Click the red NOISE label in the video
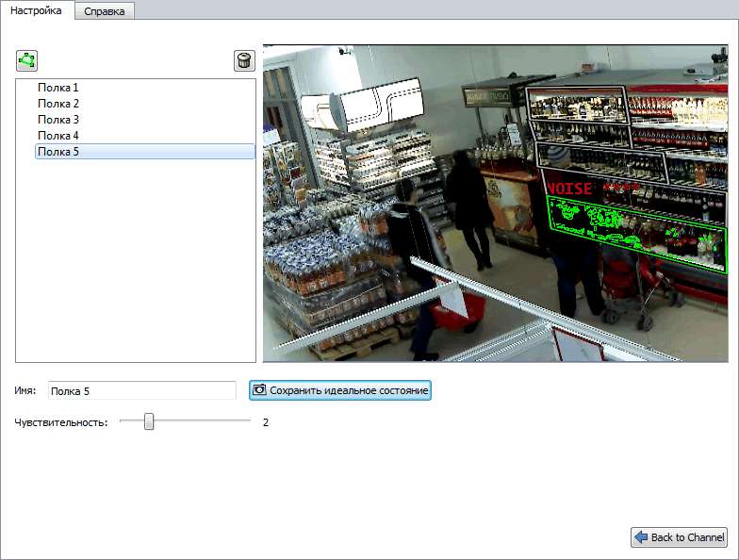Viewport: 739px width, 560px height. coord(568,189)
